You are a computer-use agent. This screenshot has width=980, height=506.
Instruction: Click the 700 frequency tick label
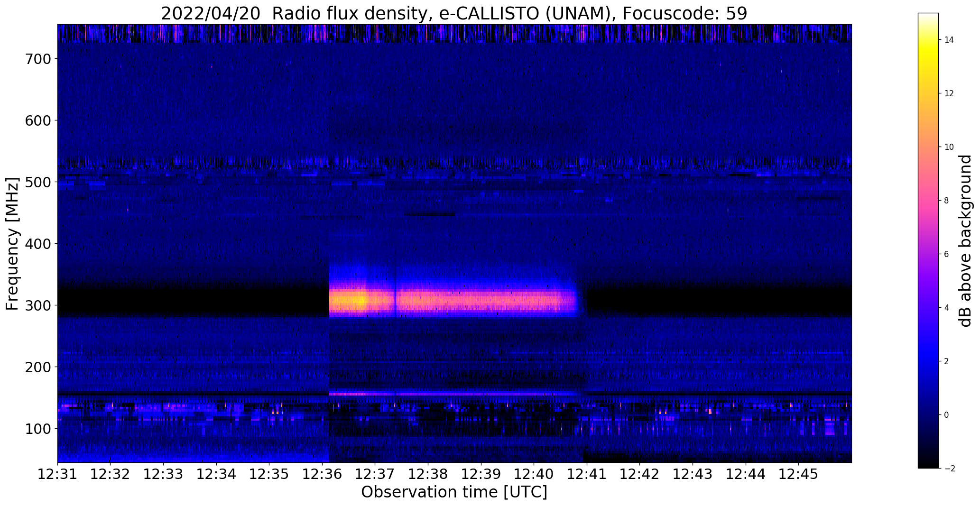pyautogui.click(x=38, y=59)
